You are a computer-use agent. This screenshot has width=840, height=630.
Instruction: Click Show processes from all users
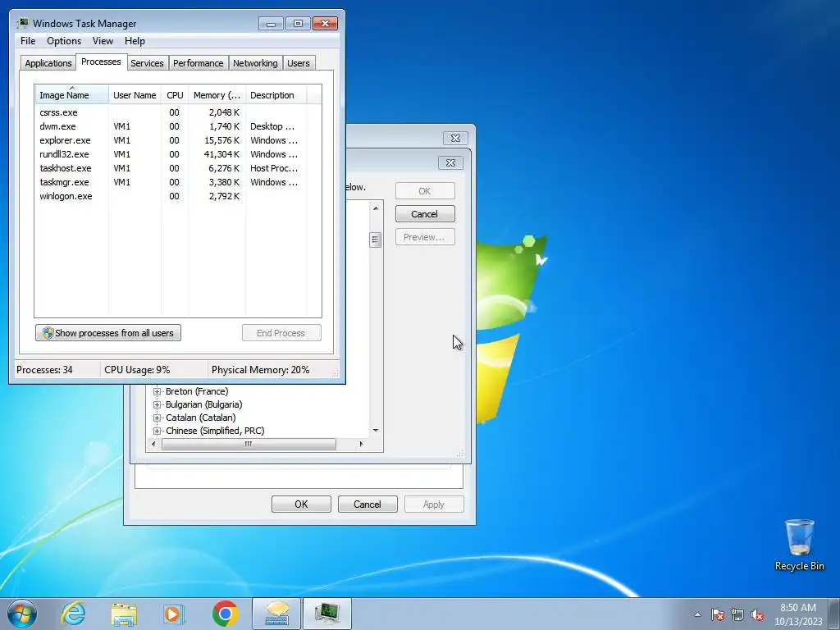[x=108, y=333]
